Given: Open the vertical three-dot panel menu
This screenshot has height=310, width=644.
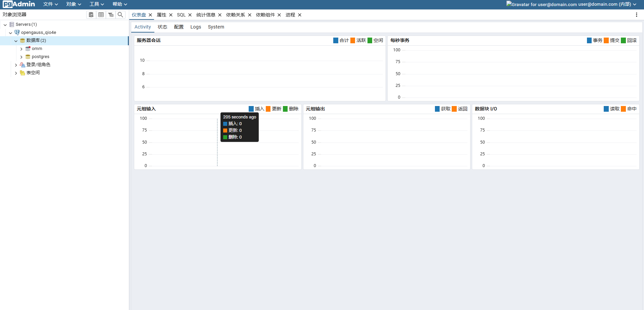Looking at the screenshot, I should 636,15.
